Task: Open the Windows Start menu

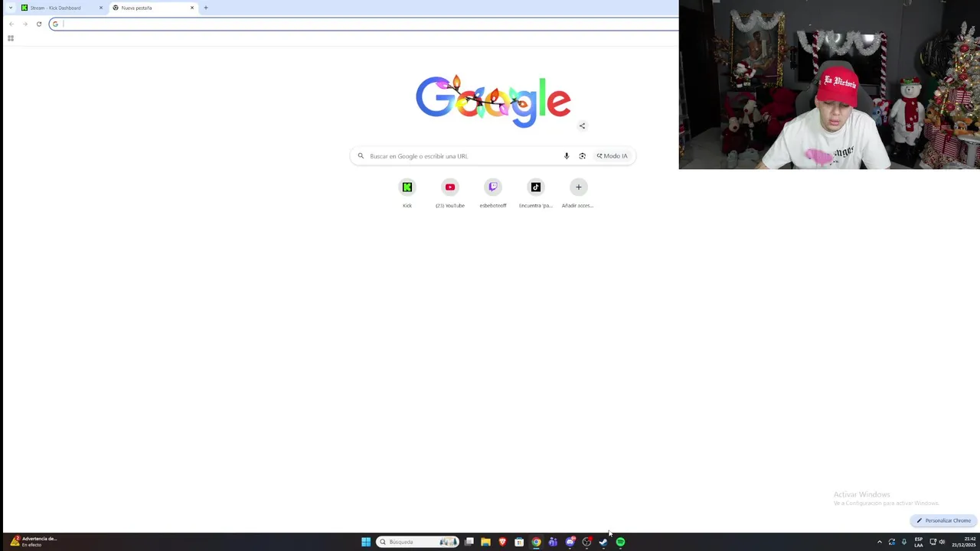Action: (x=366, y=542)
